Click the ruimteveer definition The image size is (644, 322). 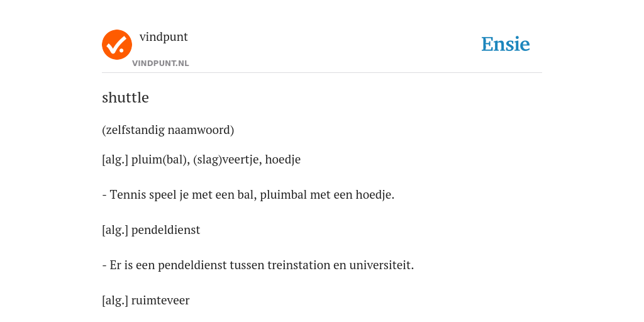[146, 301]
